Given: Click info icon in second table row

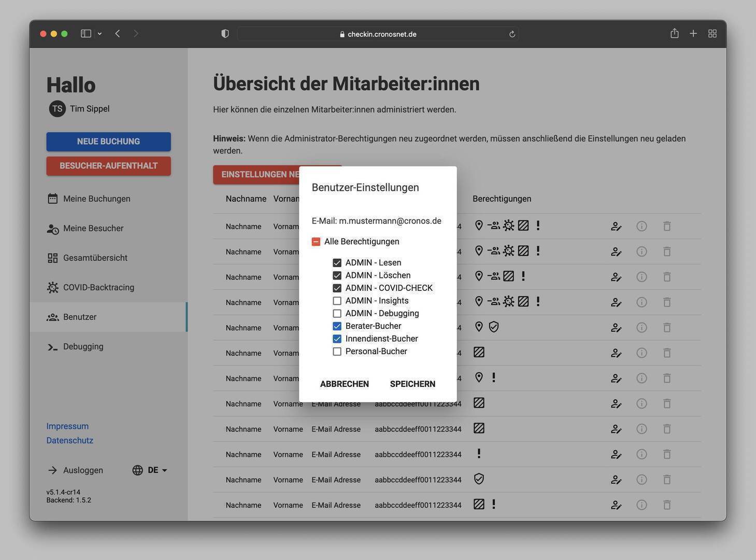Looking at the screenshot, I should (641, 251).
